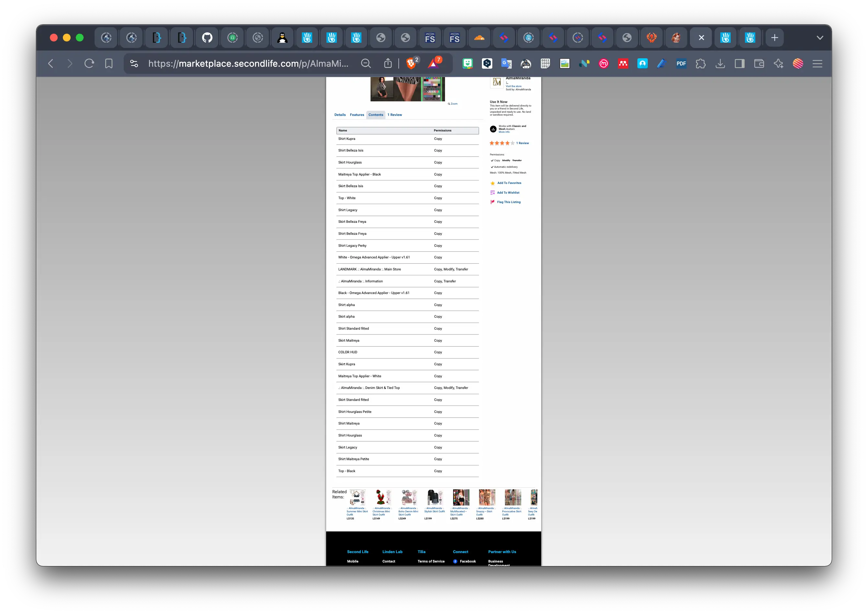Click the Mobile footer link
The height and width of the screenshot is (614, 868).
pos(353,561)
